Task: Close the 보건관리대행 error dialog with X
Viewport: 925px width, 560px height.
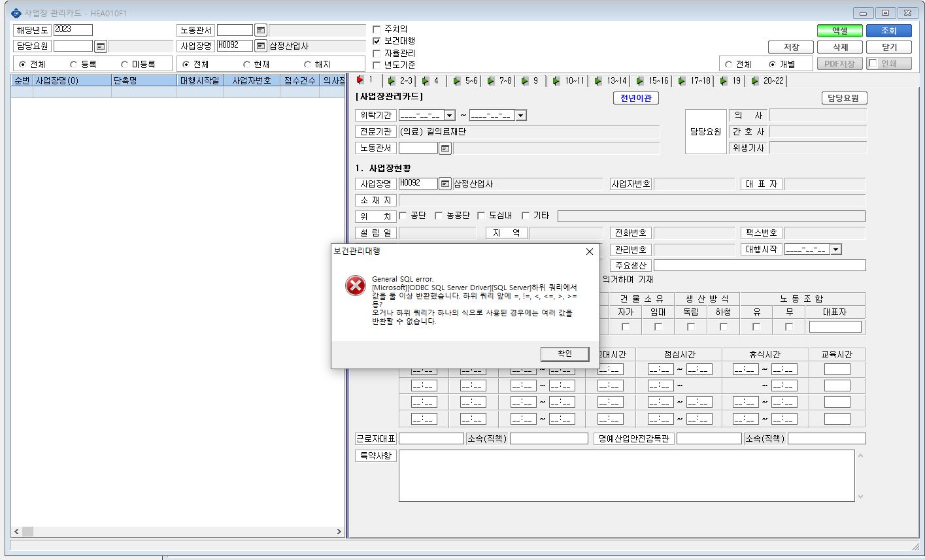Action: pos(589,252)
